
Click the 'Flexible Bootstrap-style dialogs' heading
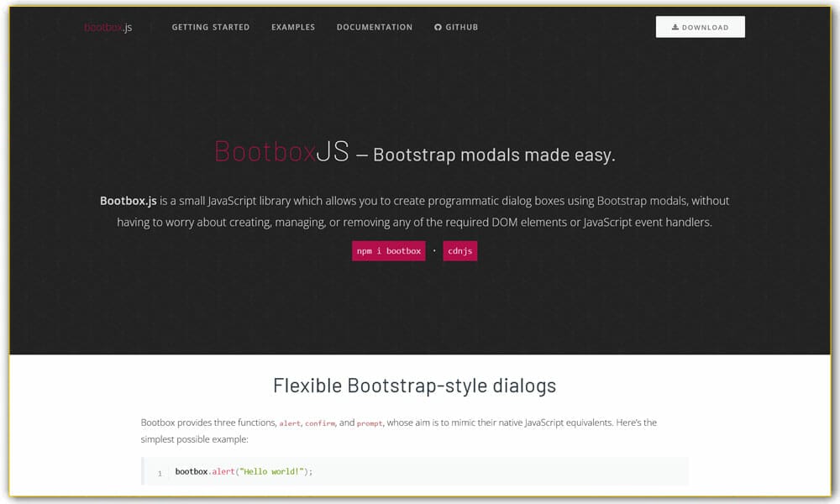(415, 386)
